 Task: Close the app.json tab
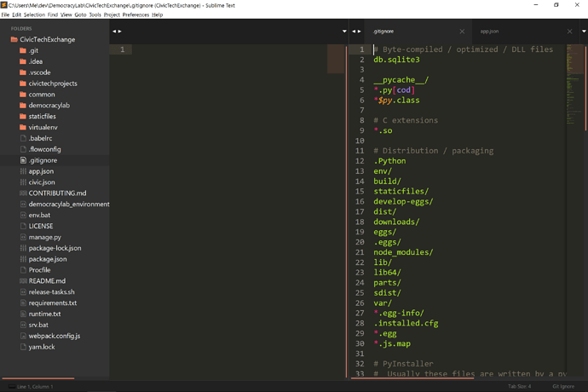tap(569, 32)
